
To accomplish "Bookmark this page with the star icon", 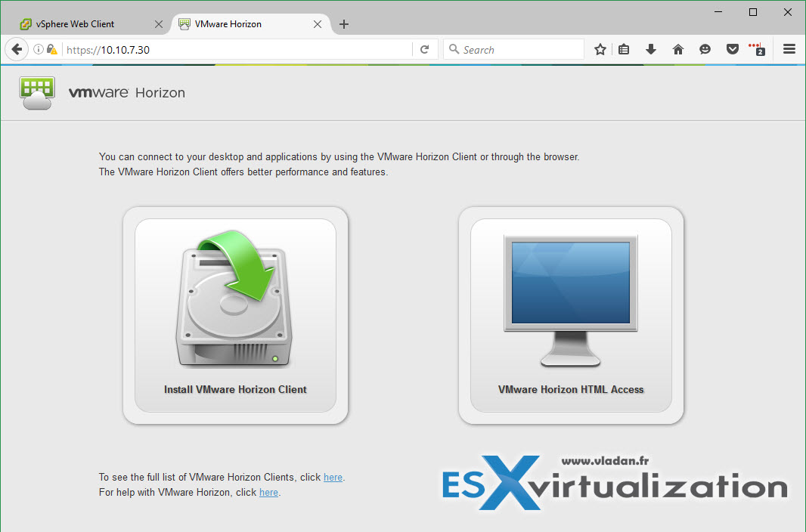I will (600, 49).
